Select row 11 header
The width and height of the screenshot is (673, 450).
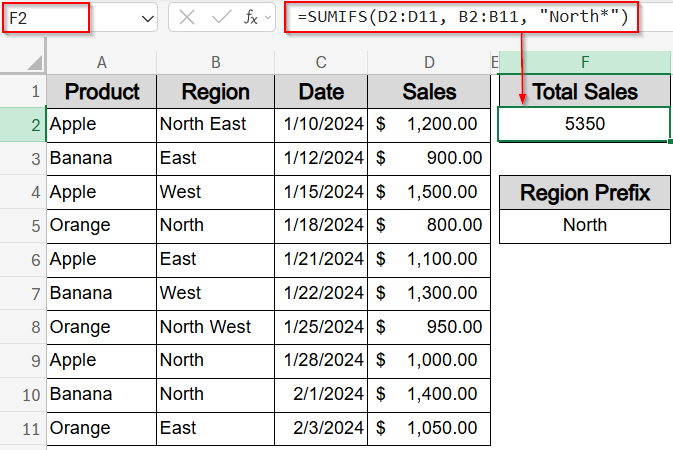23,429
